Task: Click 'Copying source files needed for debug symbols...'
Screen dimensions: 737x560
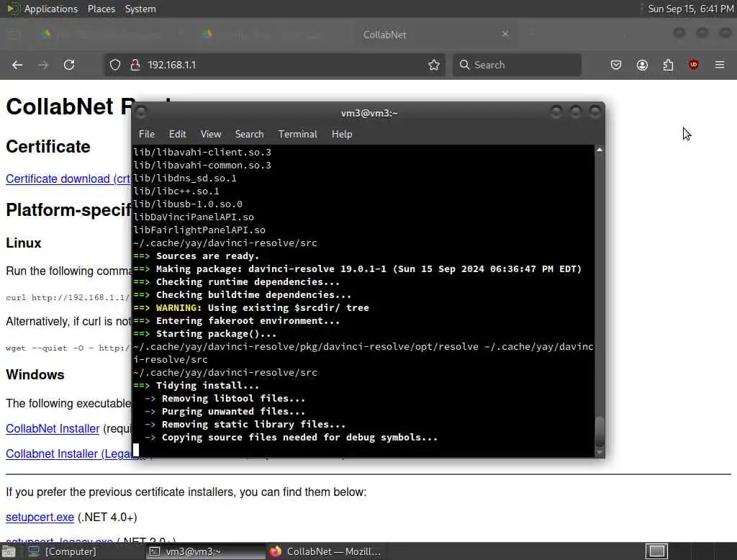Action: click(x=299, y=437)
